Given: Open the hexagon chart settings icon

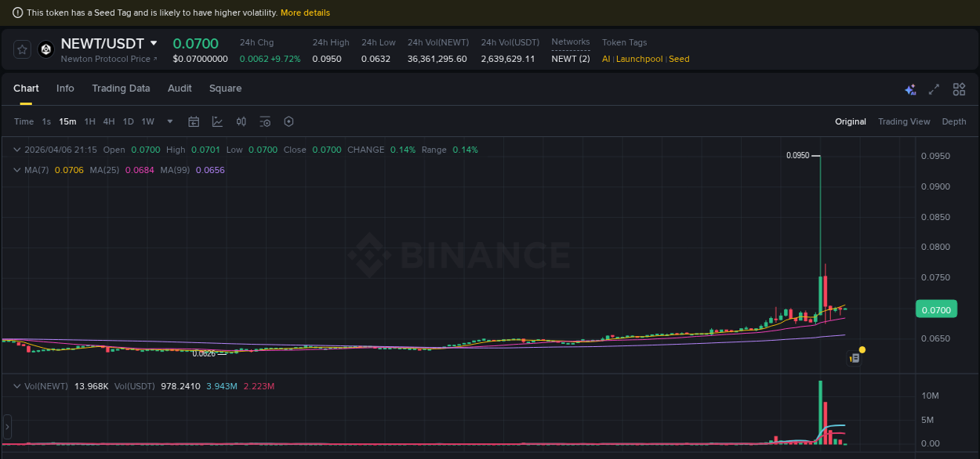Looking at the screenshot, I should [x=289, y=121].
